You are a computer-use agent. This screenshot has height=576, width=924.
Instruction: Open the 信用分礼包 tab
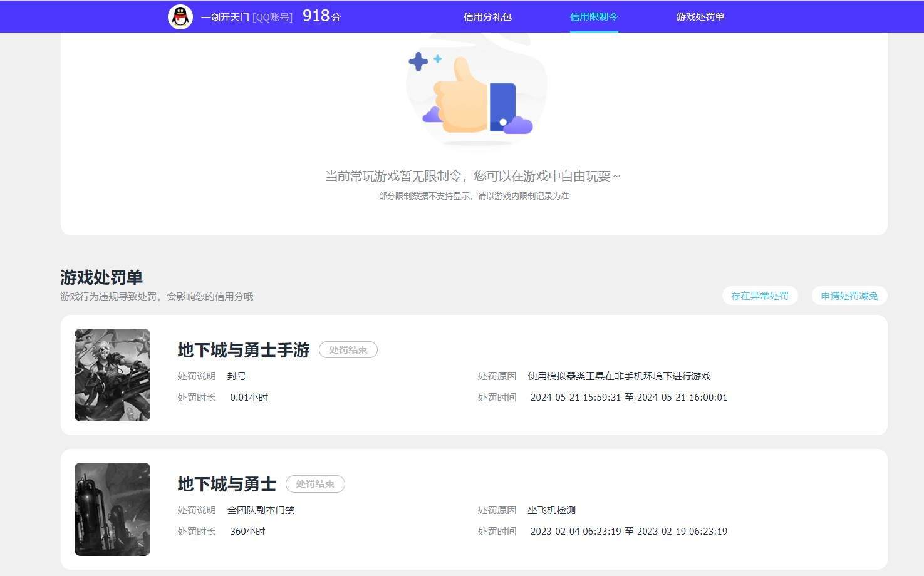coord(487,17)
